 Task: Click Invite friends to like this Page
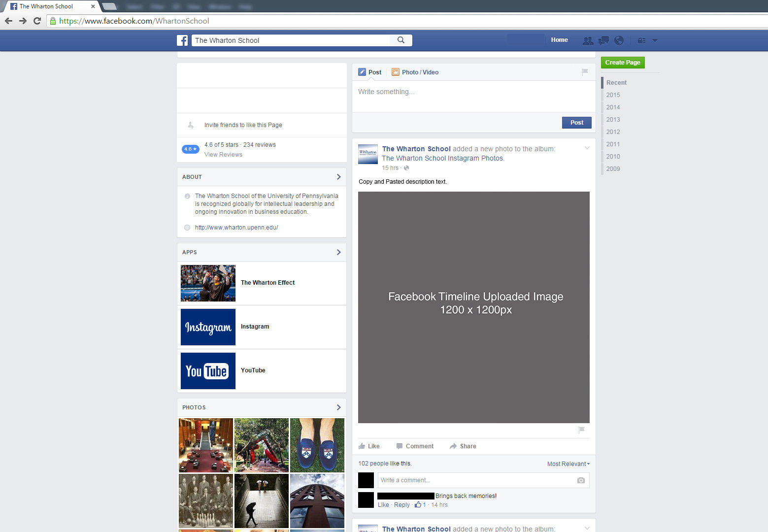pos(243,125)
